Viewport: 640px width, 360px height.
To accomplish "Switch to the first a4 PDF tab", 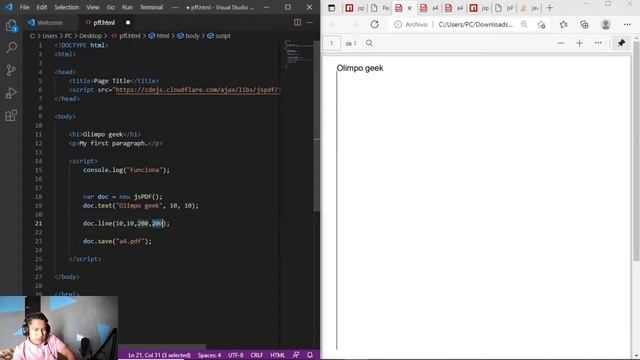I will (428, 8).
